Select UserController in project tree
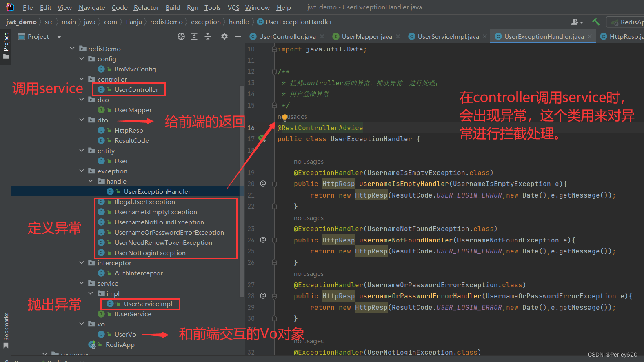Image resolution: width=644 pixels, height=362 pixels. pyautogui.click(x=136, y=89)
